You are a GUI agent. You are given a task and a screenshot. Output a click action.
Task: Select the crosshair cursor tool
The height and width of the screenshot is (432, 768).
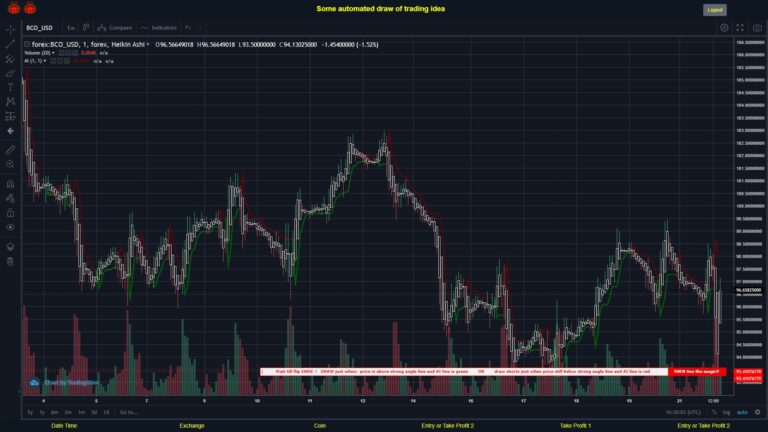10,30
